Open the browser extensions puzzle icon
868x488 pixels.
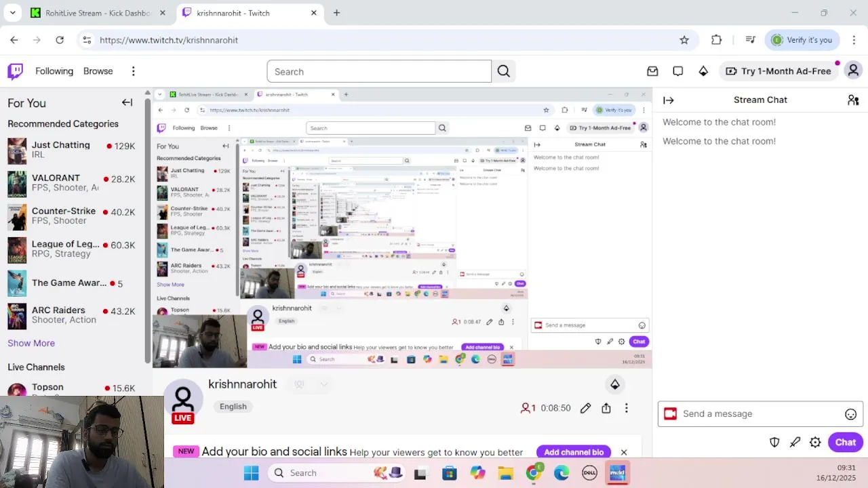pyautogui.click(x=716, y=40)
